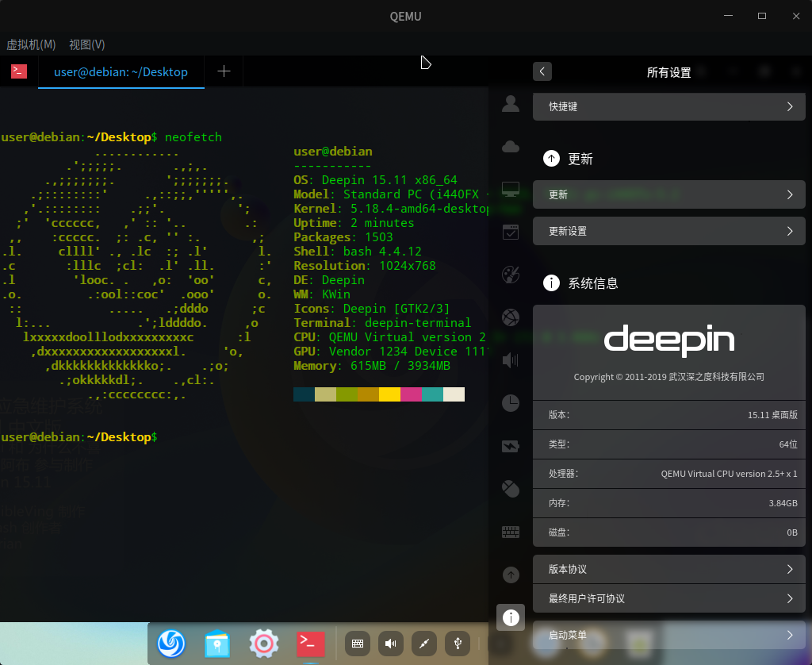Viewport: 812px width, 665px height.
Task: Go back using the 所有设置 back arrow
Action: point(542,71)
